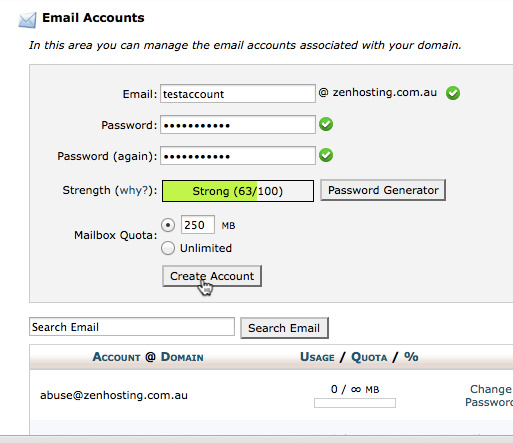Click the Create Account button

pos(212,276)
